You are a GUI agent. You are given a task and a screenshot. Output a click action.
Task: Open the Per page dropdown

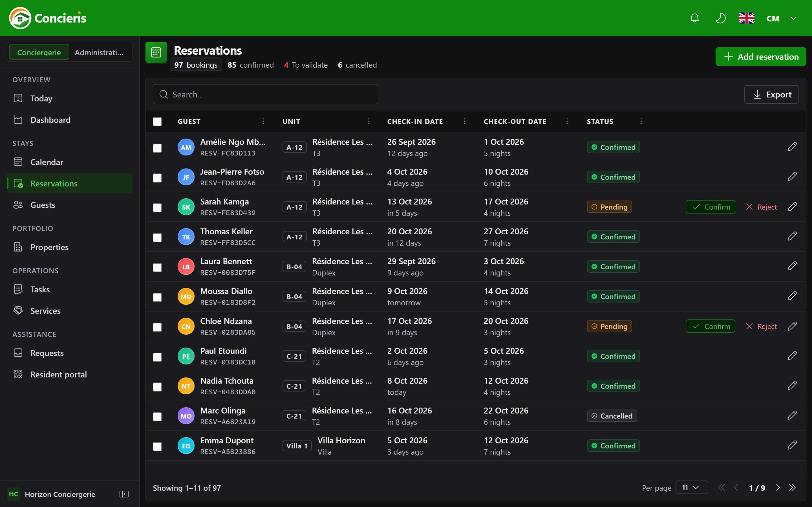(x=691, y=488)
